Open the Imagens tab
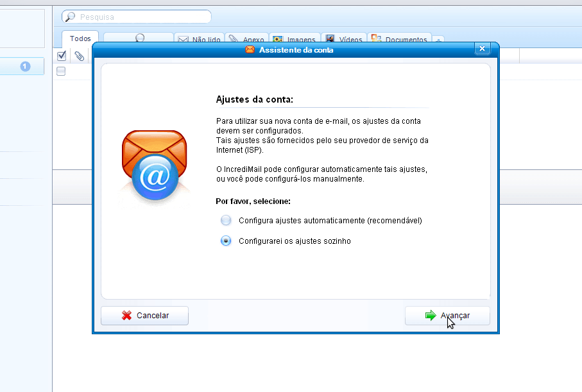This screenshot has width=582, height=392. click(294, 39)
